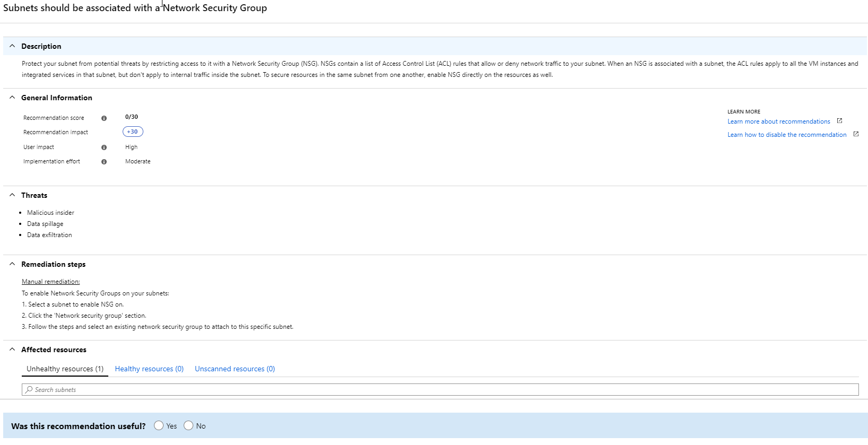Open 'Learn how to disable the recommendation' link
This screenshot has width=868, height=445.
point(787,135)
